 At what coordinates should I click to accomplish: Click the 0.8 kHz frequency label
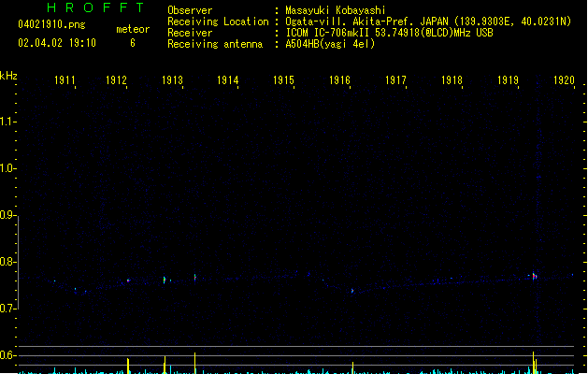[x=7, y=262]
